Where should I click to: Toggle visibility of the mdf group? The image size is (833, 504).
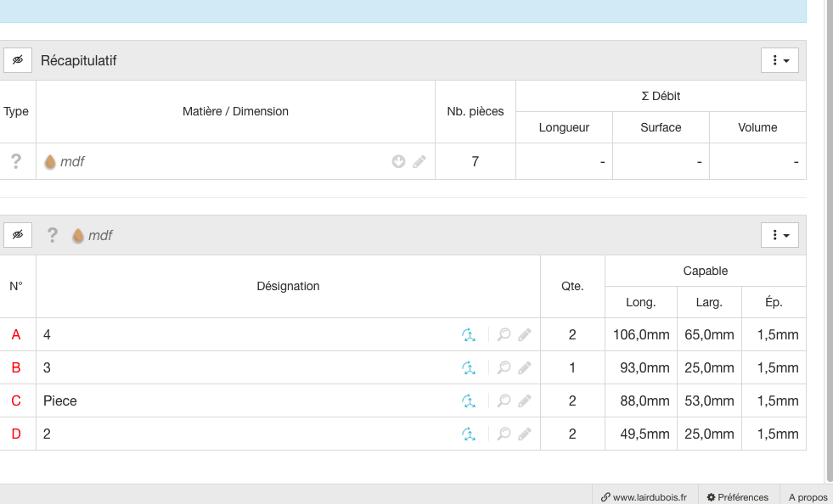point(18,235)
